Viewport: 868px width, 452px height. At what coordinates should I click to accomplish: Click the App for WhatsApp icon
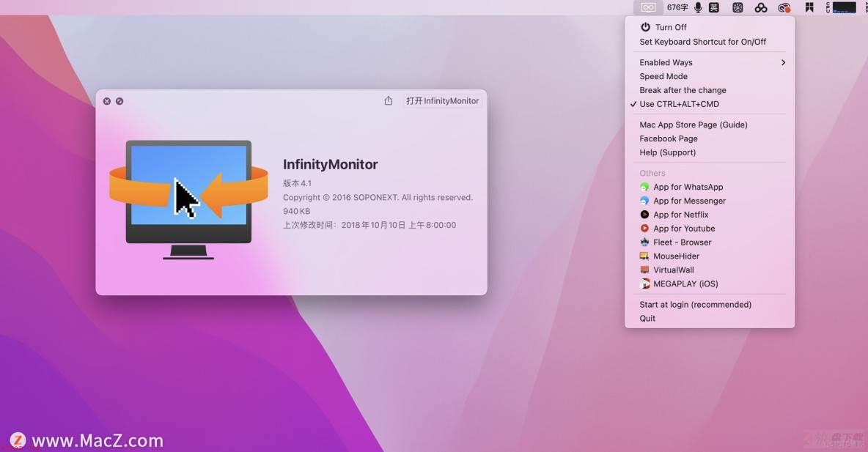click(644, 187)
